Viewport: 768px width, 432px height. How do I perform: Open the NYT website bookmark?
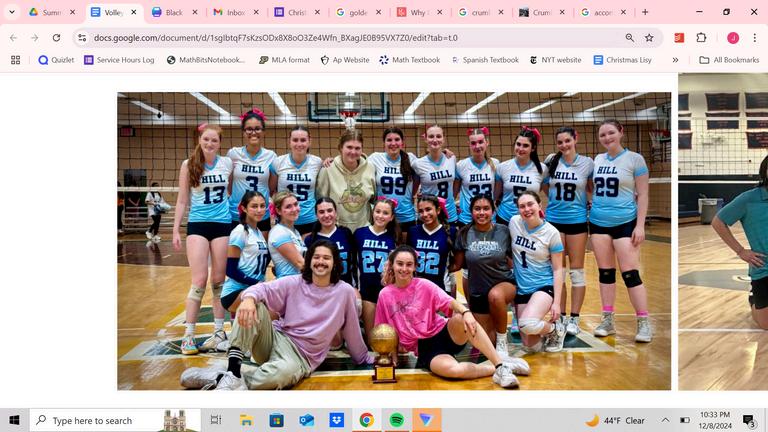tap(555, 60)
